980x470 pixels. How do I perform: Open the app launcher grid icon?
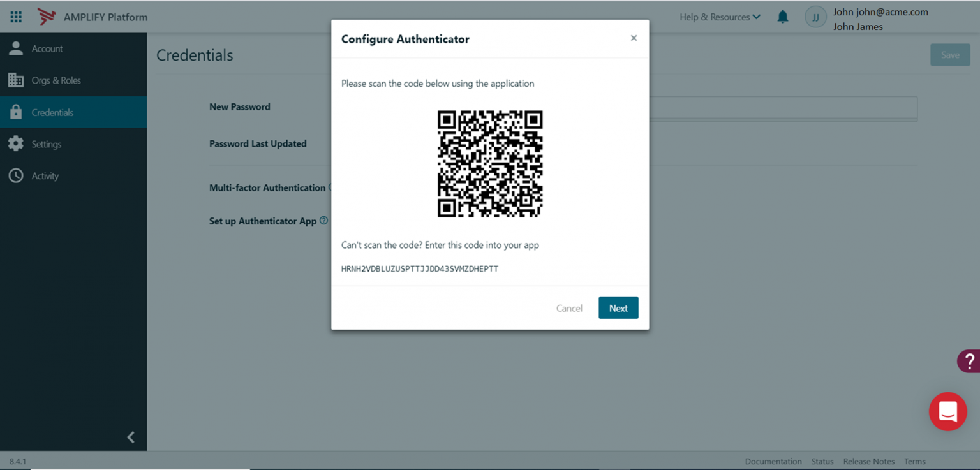[x=16, y=17]
